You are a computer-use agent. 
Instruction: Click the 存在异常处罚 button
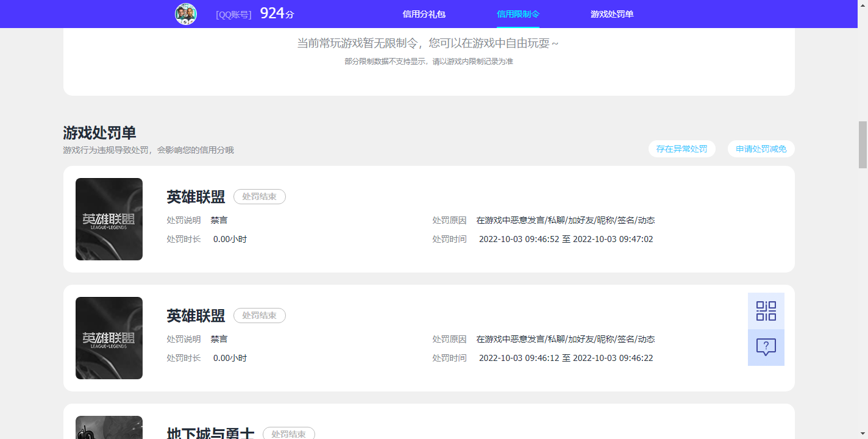[682, 149]
